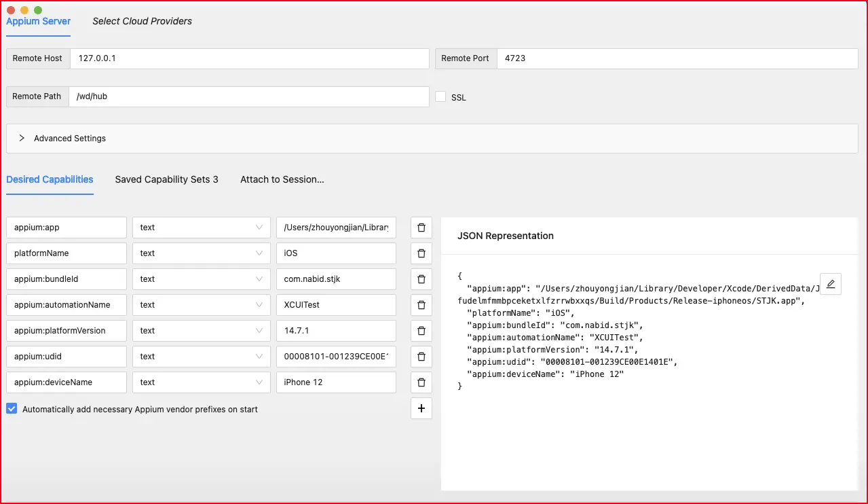
Task: Uncheck automatically add Appium vendor prefixes
Action: [12, 409]
